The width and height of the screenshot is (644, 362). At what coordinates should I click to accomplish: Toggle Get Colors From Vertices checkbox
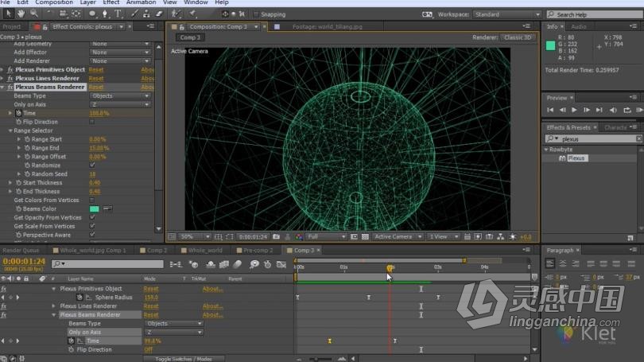tap(92, 200)
